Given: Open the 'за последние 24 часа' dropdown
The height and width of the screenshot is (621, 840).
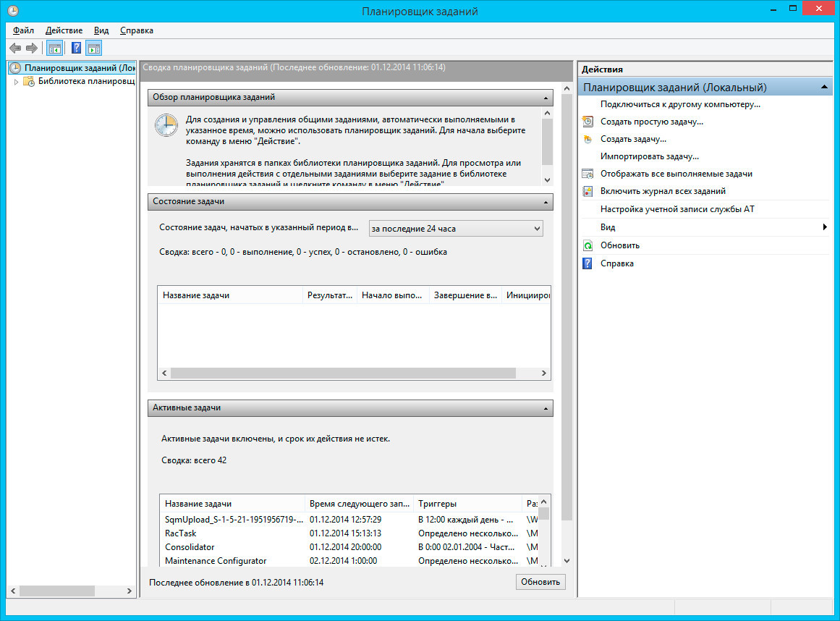Looking at the screenshot, I should coord(456,229).
